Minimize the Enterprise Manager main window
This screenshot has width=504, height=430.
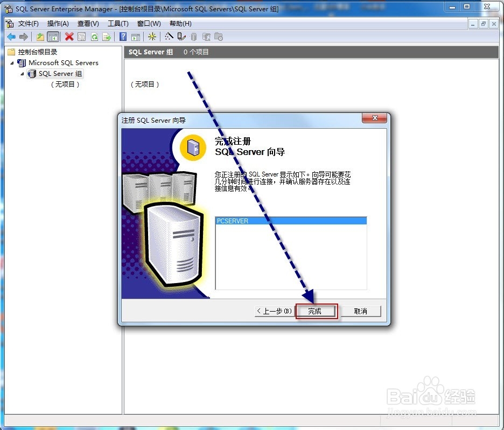pos(452,7)
